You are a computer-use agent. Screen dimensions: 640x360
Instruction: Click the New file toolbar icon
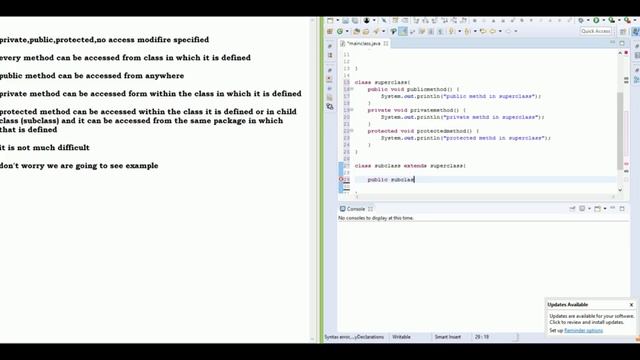tap(330, 20)
